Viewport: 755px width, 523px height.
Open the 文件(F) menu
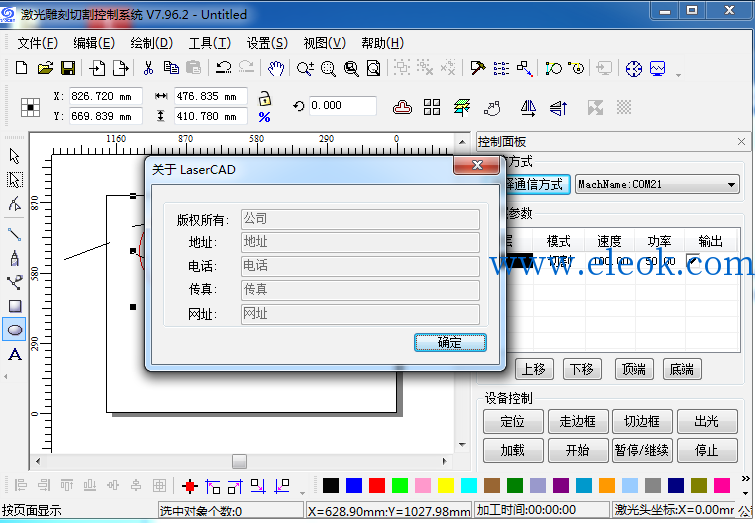pos(38,43)
